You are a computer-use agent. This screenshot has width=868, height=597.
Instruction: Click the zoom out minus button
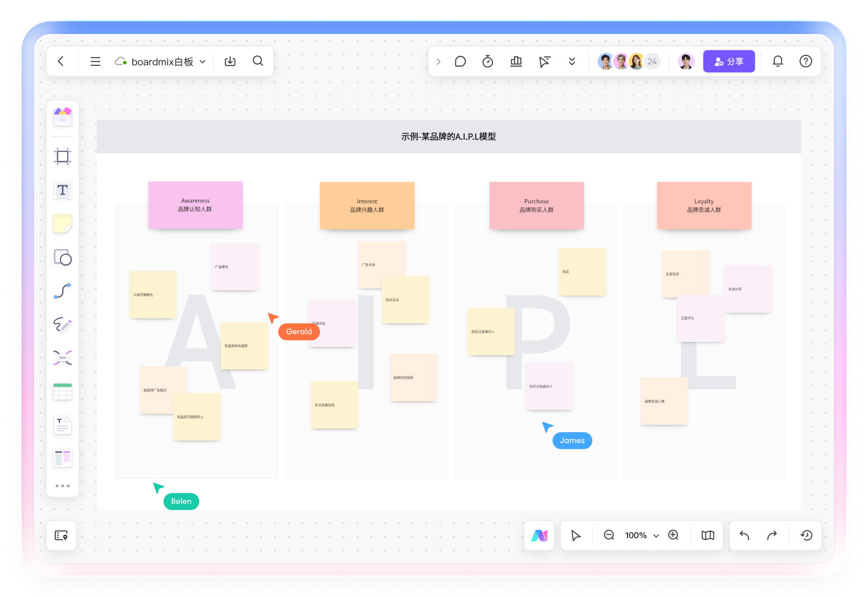point(609,535)
